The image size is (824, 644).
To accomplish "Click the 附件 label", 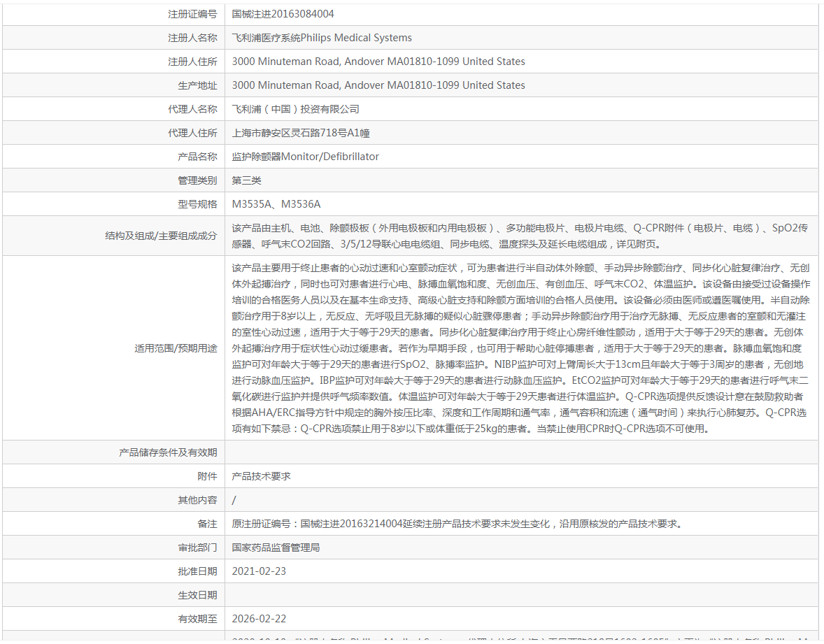I will tap(207, 476).
